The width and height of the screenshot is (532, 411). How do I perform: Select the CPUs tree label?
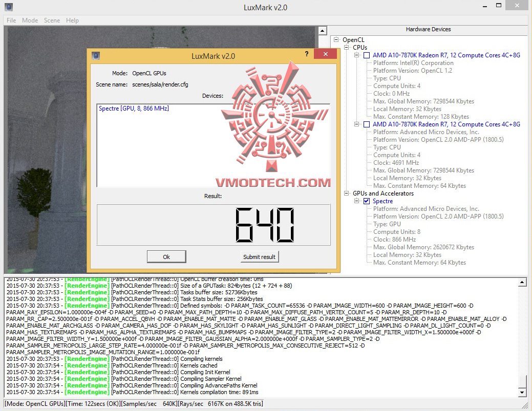point(359,48)
